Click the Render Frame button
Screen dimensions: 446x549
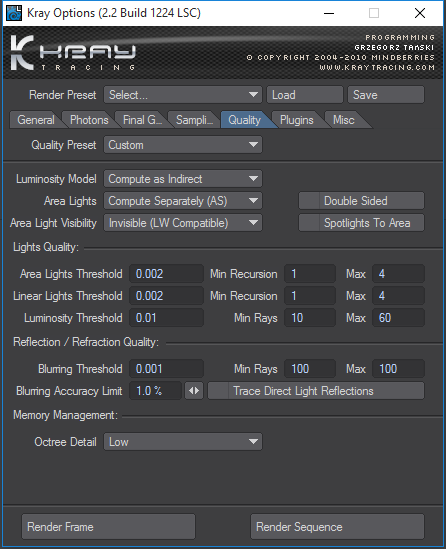(x=109, y=527)
